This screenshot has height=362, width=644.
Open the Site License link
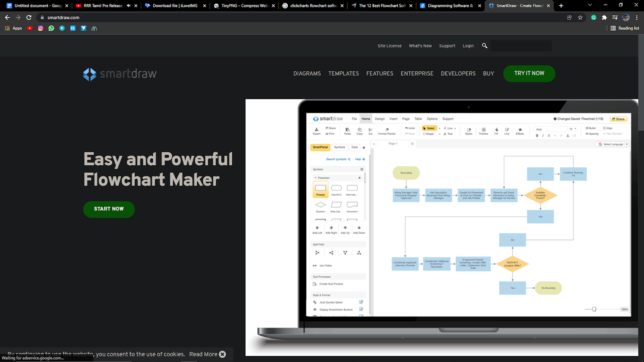click(x=390, y=46)
